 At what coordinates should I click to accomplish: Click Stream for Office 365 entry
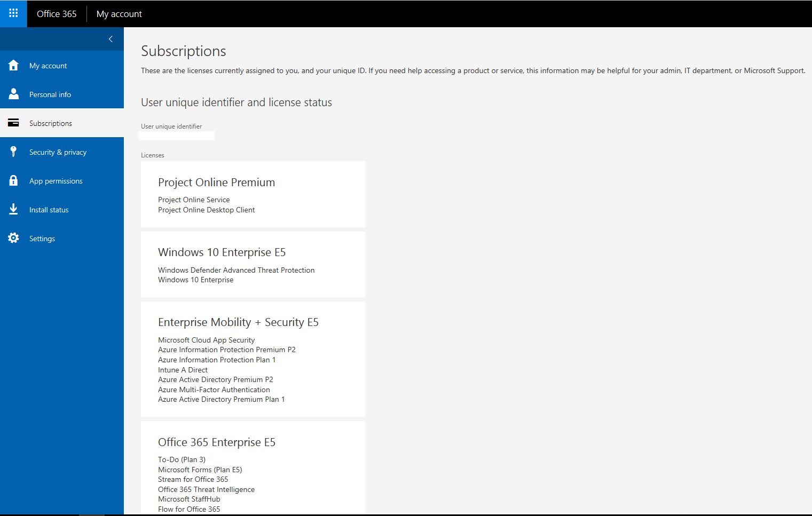pos(193,479)
